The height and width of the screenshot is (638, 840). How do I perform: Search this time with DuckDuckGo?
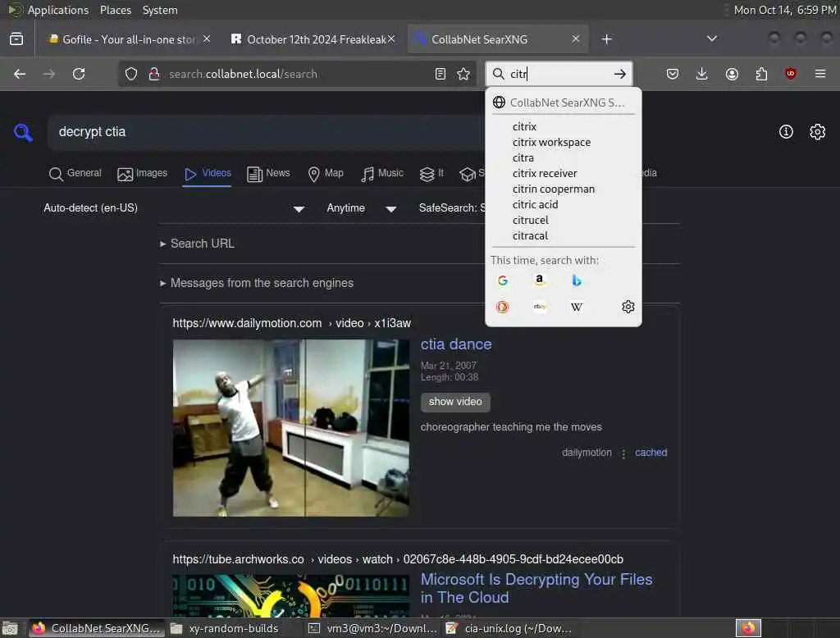(x=503, y=307)
